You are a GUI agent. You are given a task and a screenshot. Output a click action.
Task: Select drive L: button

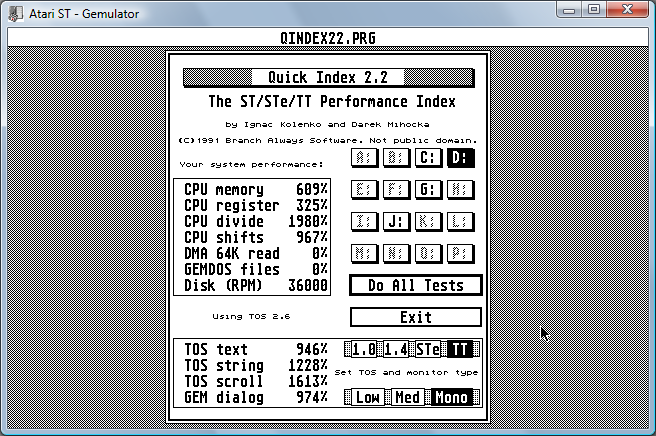pyautogui.click(x=460, y=221)
